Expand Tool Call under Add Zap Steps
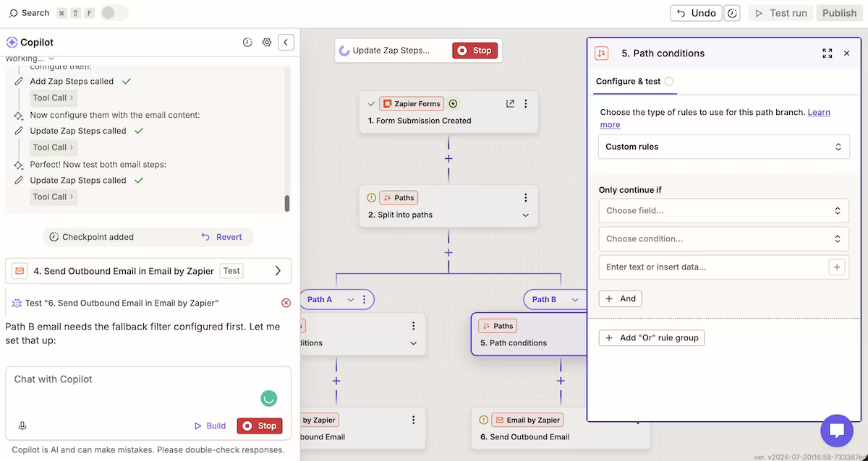The height and width of the screenshot is (461, 868). point(54,98)
